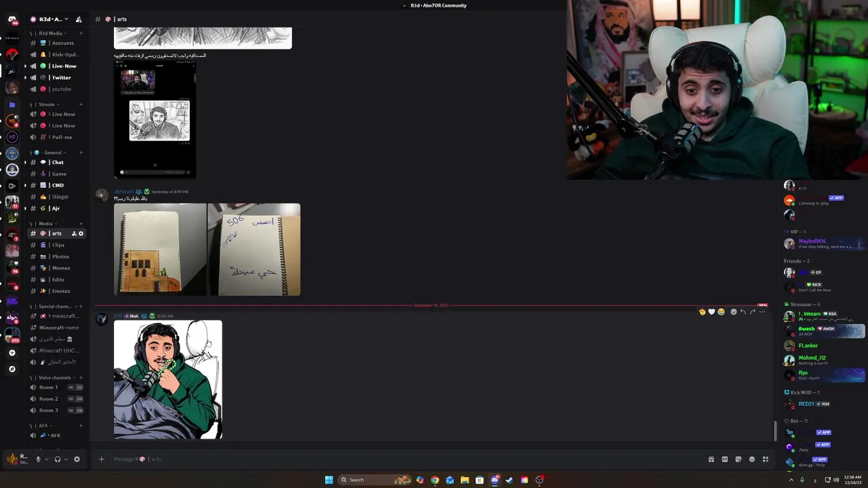Open the tklegat channel

(x=57, y=197)
